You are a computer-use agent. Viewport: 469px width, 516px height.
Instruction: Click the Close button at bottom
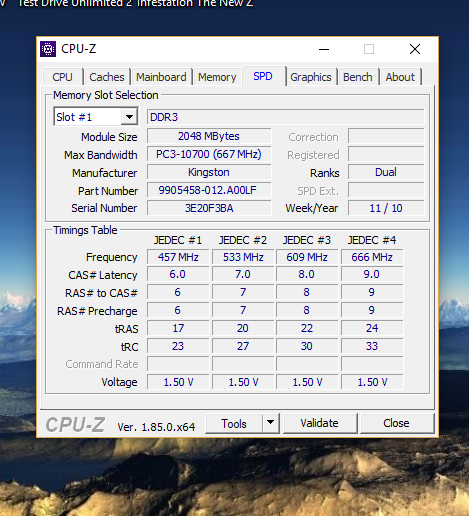pyautogui.click(x=396, y=423)
